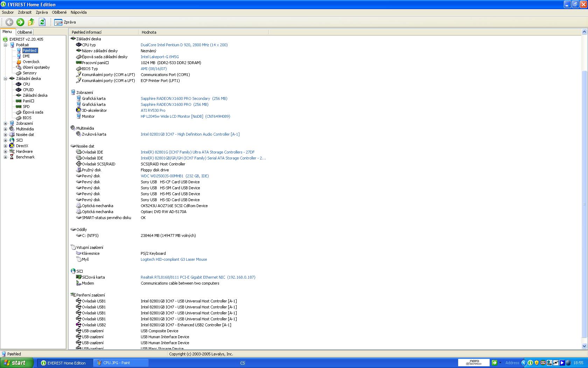Open the WDC WD2500JS-00MHB1 disk link
Viewport: 588px width, 368px height.
point(175,176)
